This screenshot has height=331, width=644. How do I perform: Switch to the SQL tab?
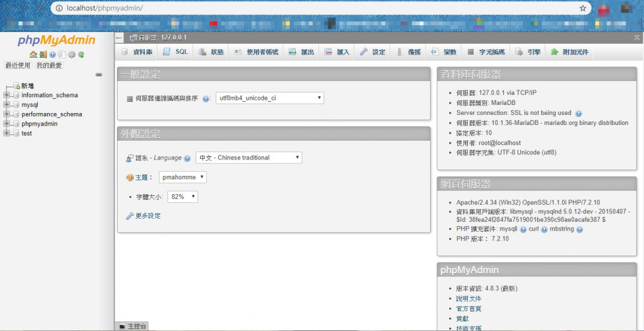(x=175, y=52)
